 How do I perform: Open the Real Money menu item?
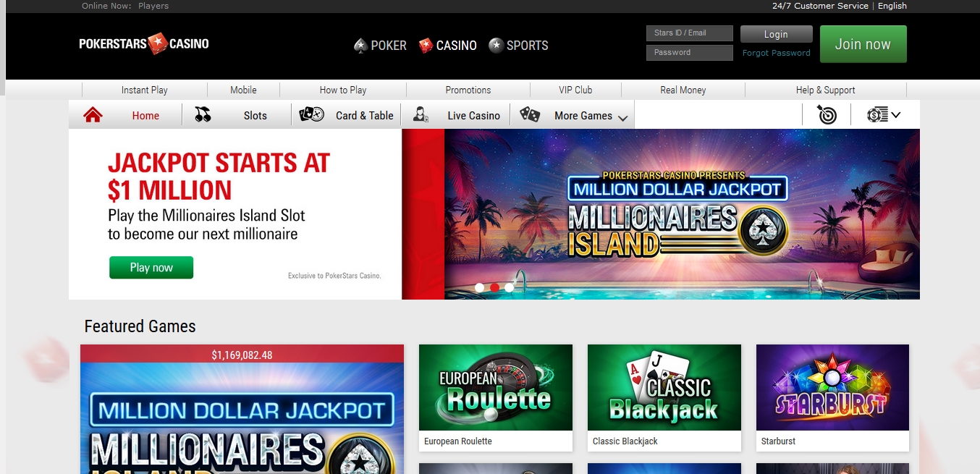pyautogui.click(x=683, y=90)
